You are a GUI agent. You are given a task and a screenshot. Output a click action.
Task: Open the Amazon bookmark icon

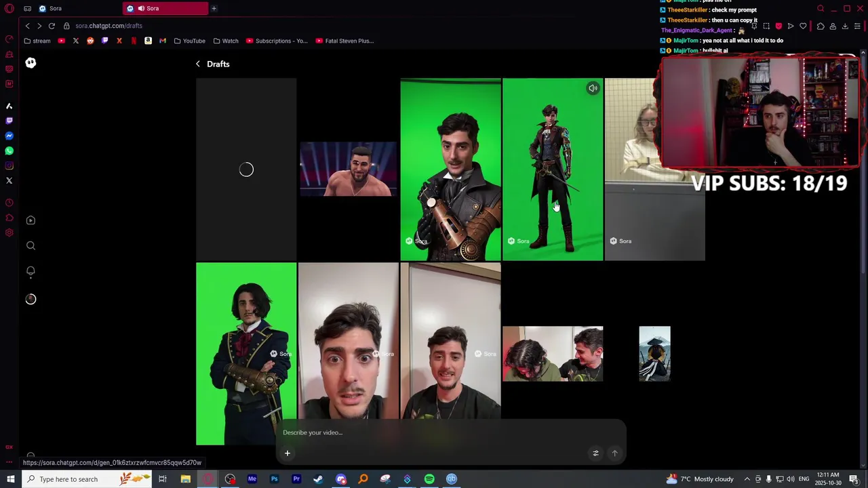(x=148, y=41)
